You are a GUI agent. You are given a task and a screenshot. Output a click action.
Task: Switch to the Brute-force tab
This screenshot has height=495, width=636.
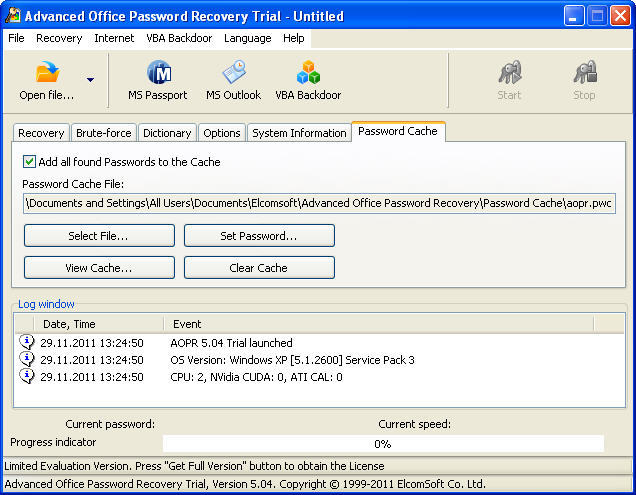(x=104, y=133)
